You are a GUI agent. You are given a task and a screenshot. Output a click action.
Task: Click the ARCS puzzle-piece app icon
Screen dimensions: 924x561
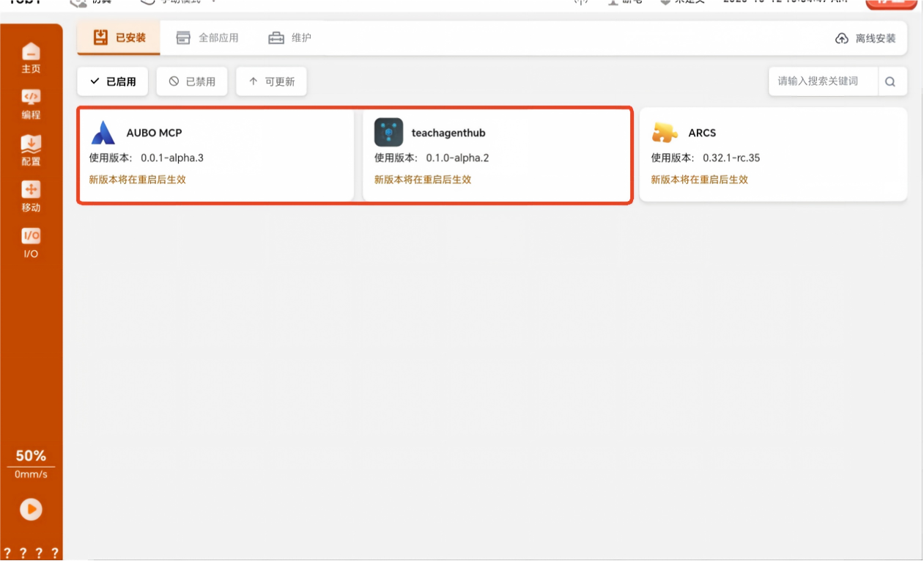[665, 133]
